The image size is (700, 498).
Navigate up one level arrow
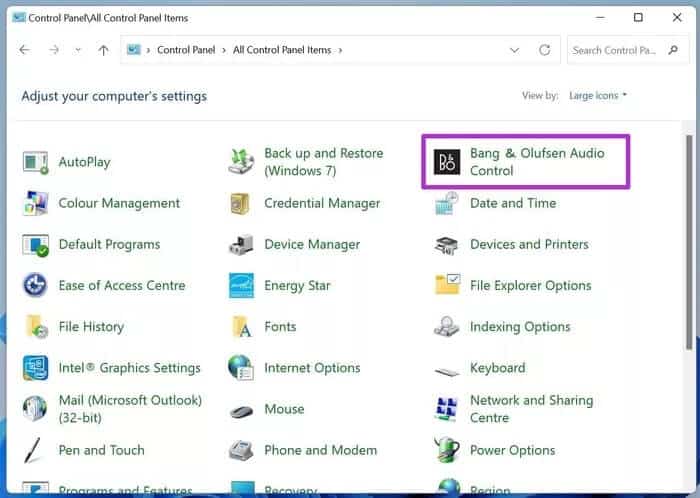(x=103, y=50)
